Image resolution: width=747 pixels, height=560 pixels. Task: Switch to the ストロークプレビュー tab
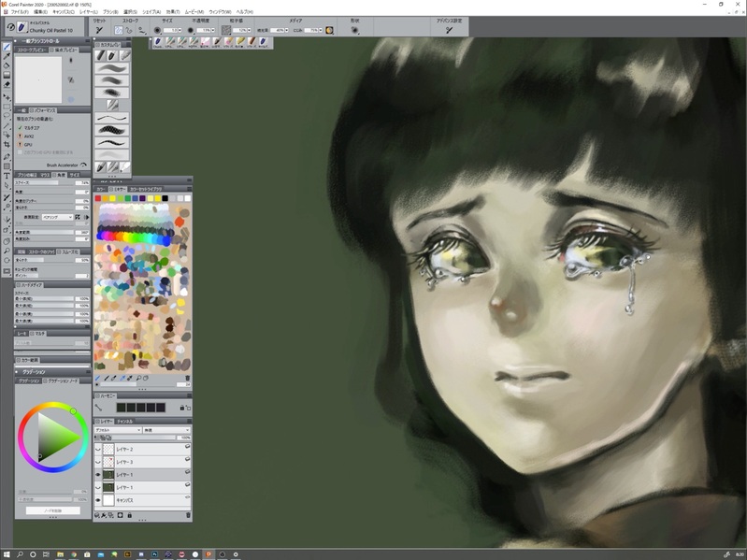[x=32, y=50]
